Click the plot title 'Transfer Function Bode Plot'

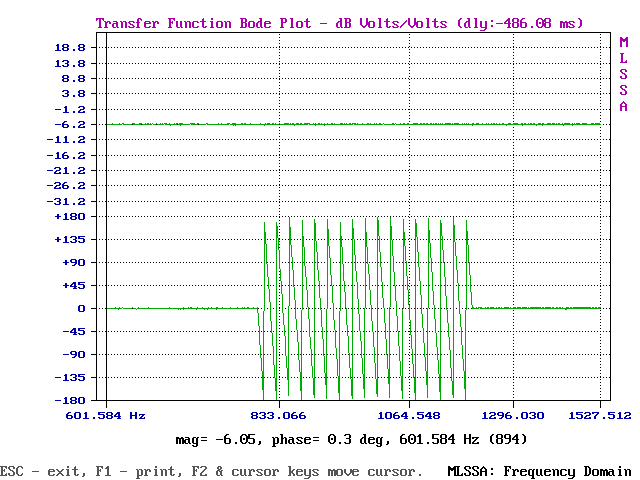(203, 23)
